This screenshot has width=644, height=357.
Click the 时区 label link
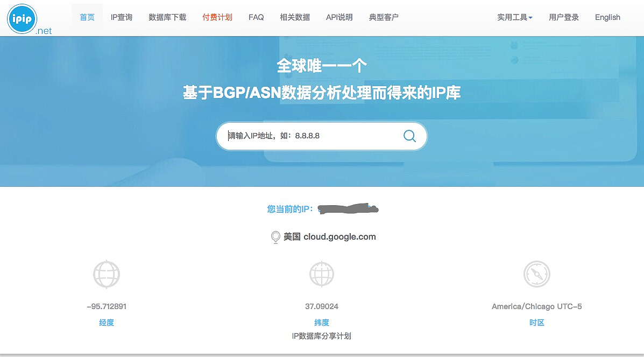(536, 323)
